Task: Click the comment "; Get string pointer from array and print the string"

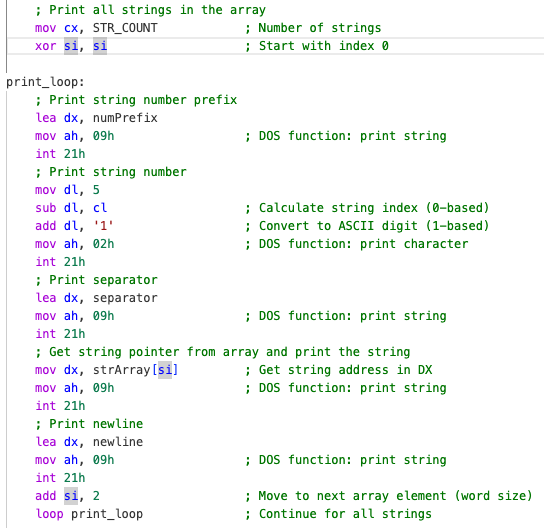Action: click(223, 352)
